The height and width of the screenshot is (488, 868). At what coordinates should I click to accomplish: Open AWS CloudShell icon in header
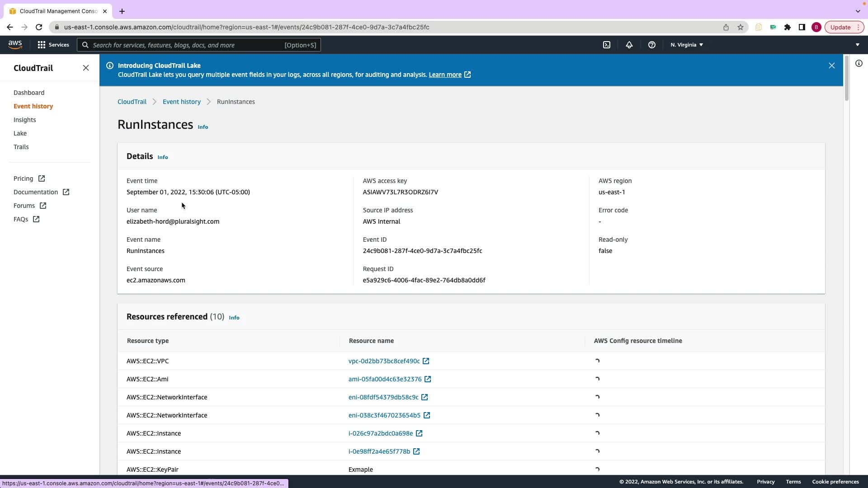coord(607,45)
